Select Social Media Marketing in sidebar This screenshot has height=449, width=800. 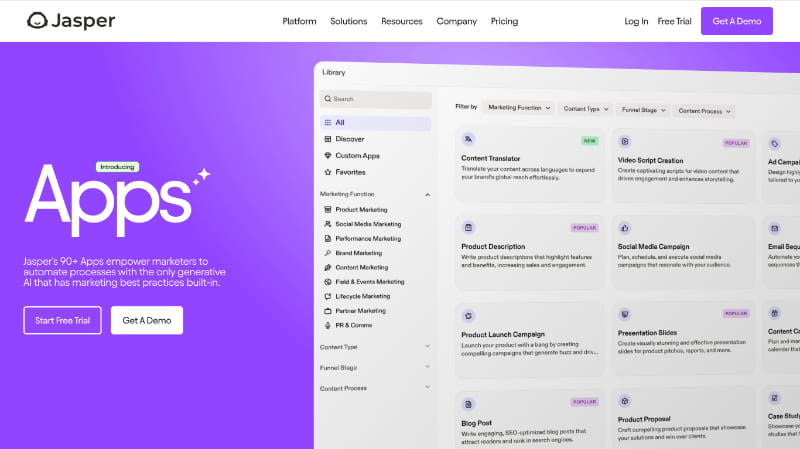click(367, 224)
